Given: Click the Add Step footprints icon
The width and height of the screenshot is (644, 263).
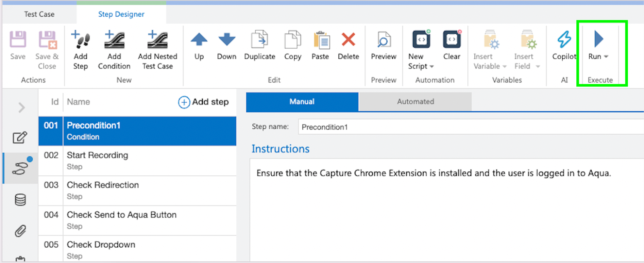Looking at the screenshot, I should tap(80, 40).
